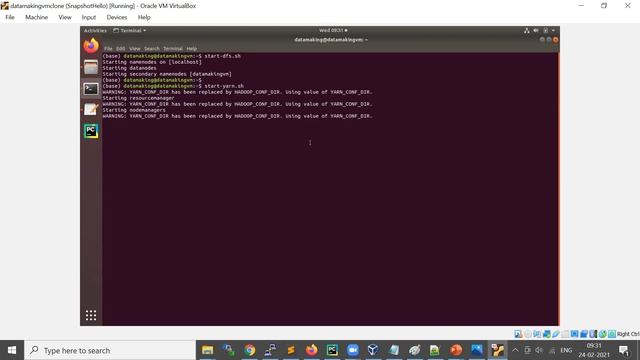Close the Ubuntu terminal window
This screenshot has width=640, height=360.
(556, 40)
